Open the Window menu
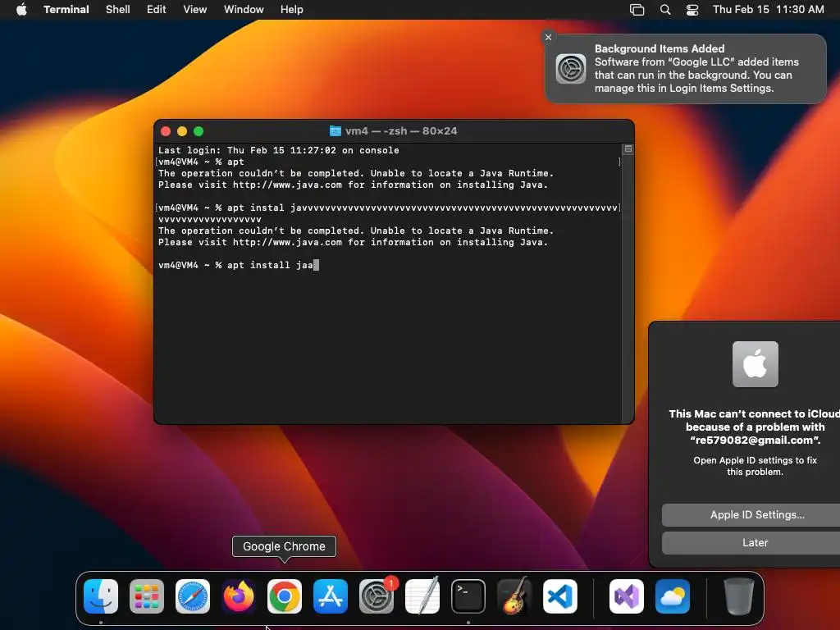Image resolution: width=840 pixels, height=630 pixels. tap(244, 9)
